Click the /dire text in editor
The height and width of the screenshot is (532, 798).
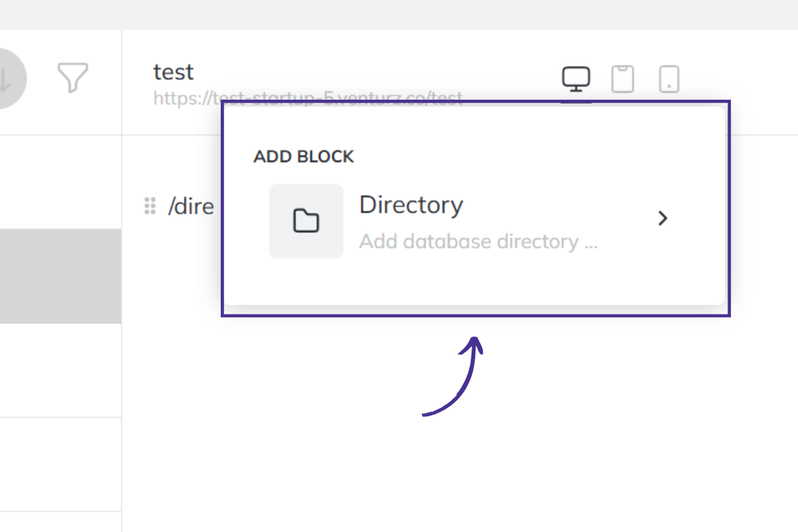tap(191, 207)
